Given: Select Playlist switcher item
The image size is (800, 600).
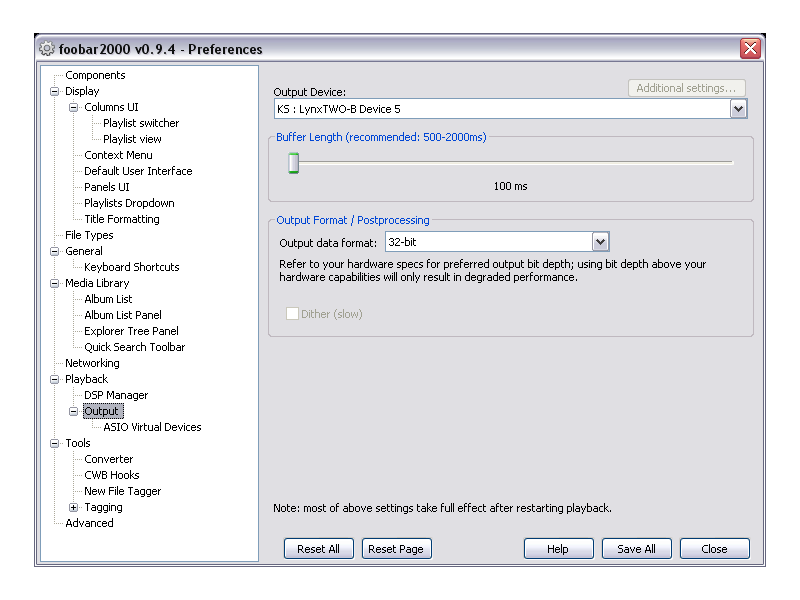Looking at the screenshot, I should [141, 123].
